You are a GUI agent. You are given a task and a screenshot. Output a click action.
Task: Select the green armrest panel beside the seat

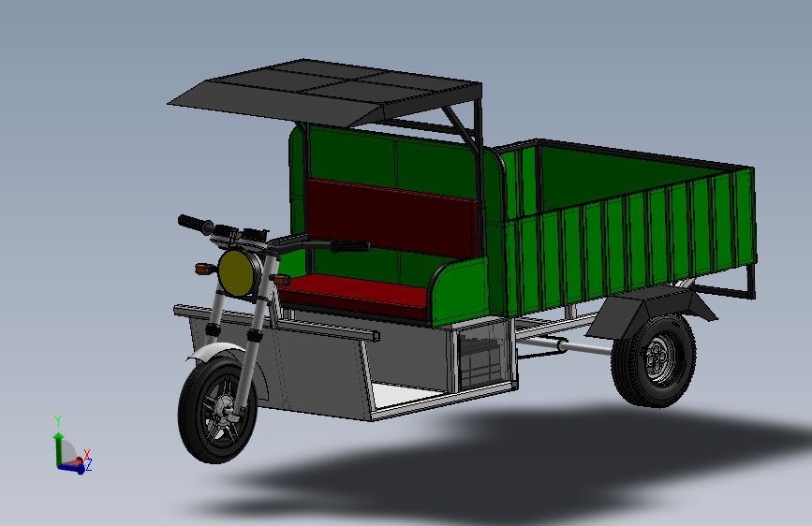click(460, 291)
